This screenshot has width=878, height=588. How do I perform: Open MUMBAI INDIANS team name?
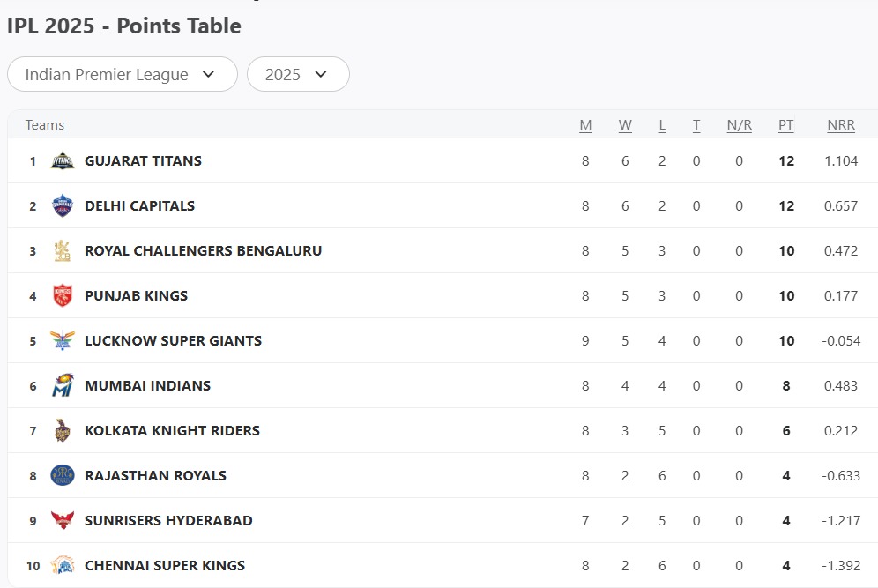tap(148, 385)
